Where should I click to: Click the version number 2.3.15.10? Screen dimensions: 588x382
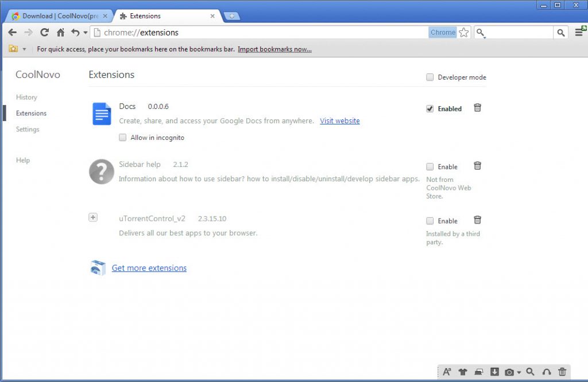click(x=212, y=219)
